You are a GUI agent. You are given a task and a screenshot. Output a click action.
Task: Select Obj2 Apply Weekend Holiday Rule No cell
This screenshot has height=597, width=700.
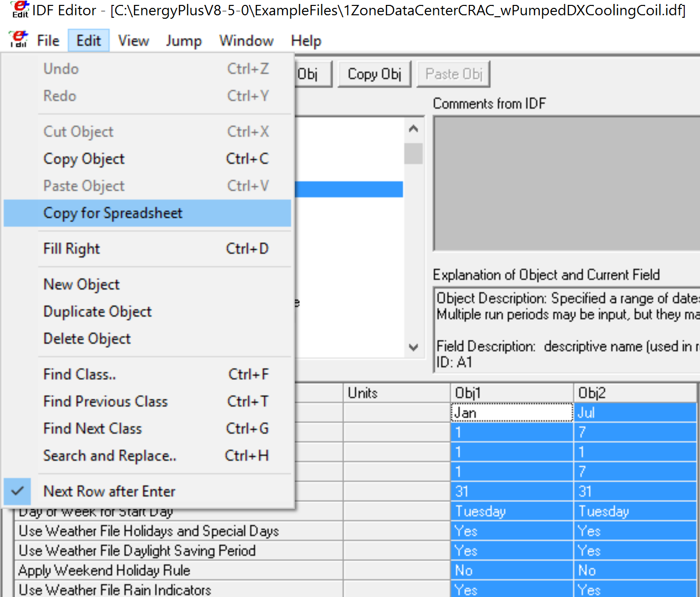635,570
